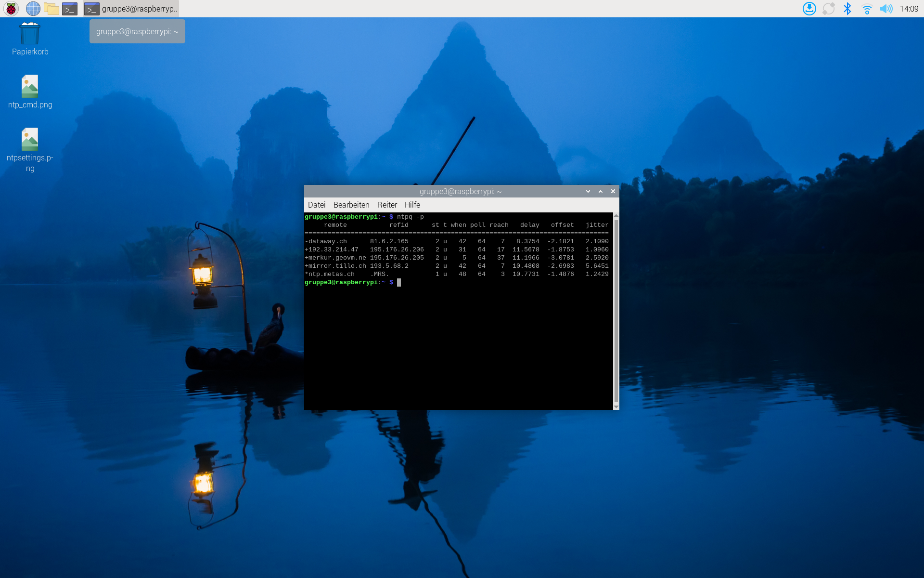Open the file manager folder icon
Screen dimensions: 924x578
[x=51, y=9]
